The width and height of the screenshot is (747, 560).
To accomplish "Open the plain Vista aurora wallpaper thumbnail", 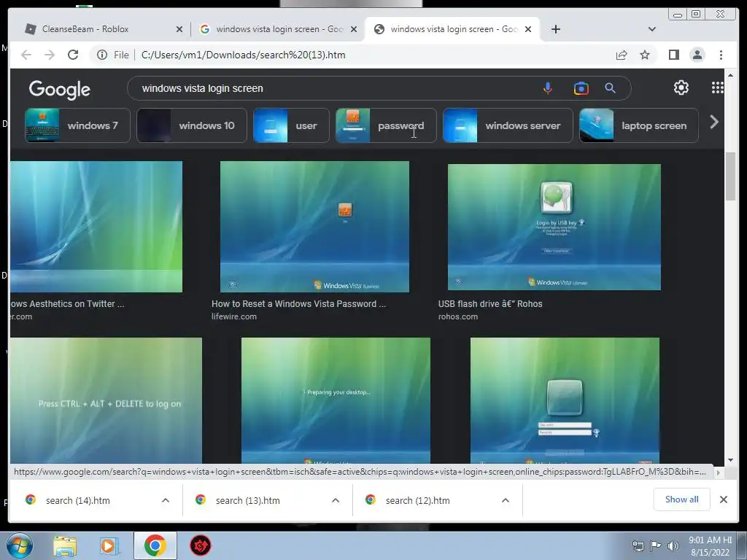I will click(96, 227).
